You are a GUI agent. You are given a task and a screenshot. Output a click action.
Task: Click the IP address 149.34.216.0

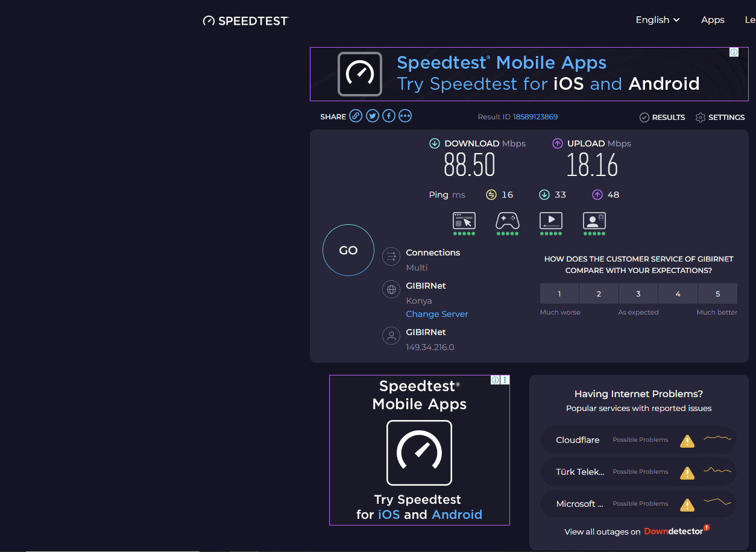coord(430,347)
